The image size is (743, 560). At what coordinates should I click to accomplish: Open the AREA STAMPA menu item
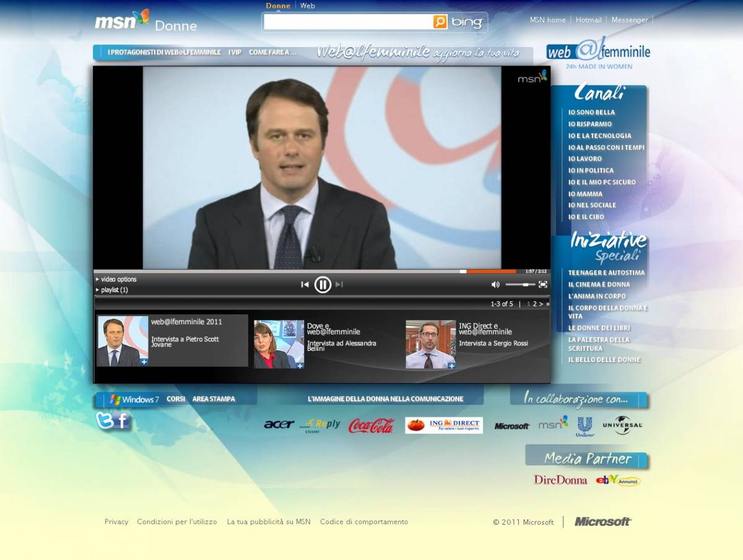214,399
